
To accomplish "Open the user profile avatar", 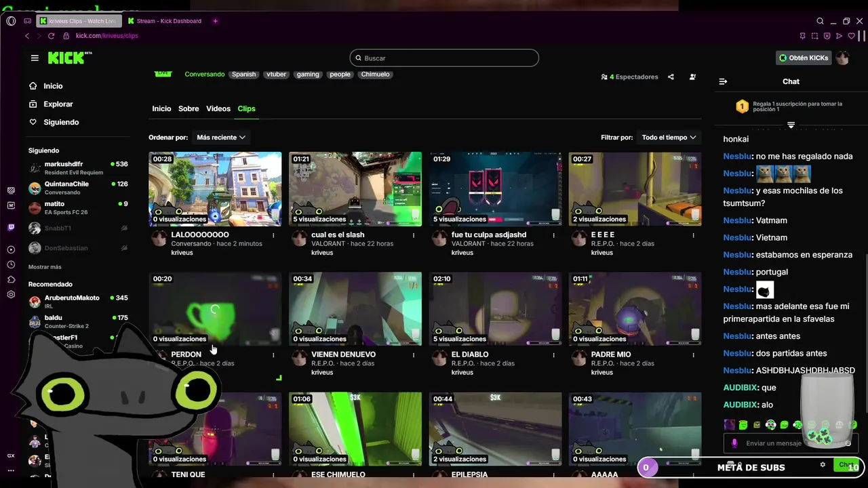I will pyautogui.click(x=842, y=58).
